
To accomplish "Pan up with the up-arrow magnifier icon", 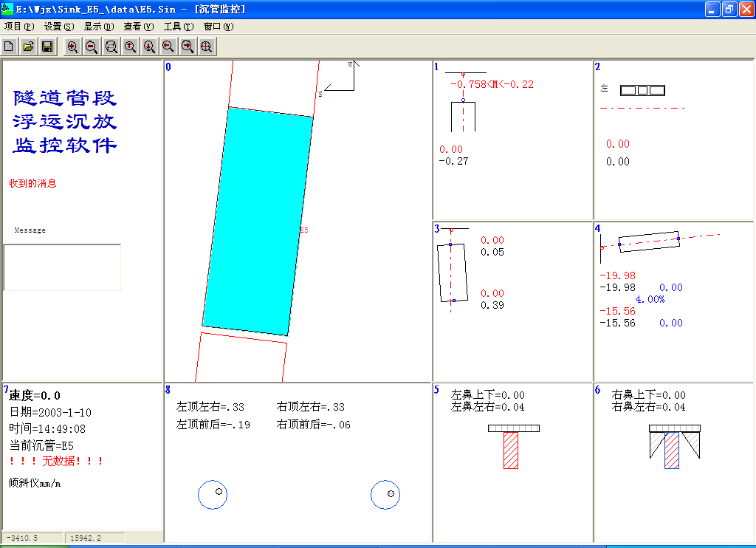I will pyautogui.click(x=130, y=47).
